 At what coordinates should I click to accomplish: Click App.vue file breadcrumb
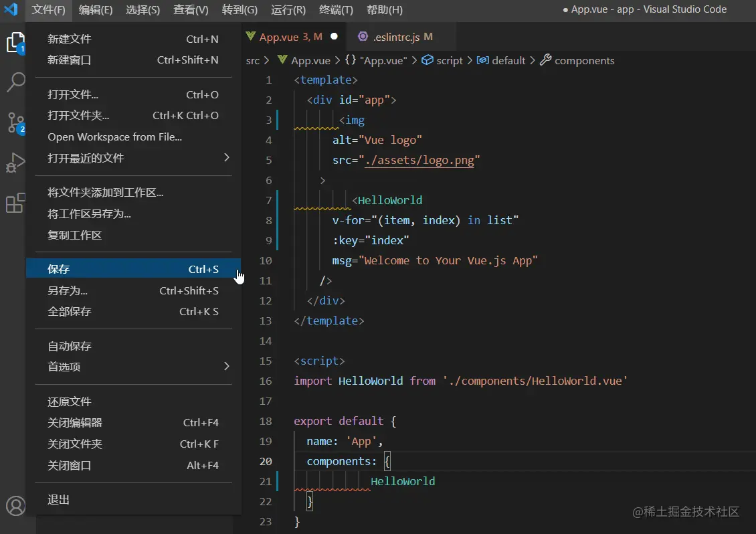coord(310,61)
